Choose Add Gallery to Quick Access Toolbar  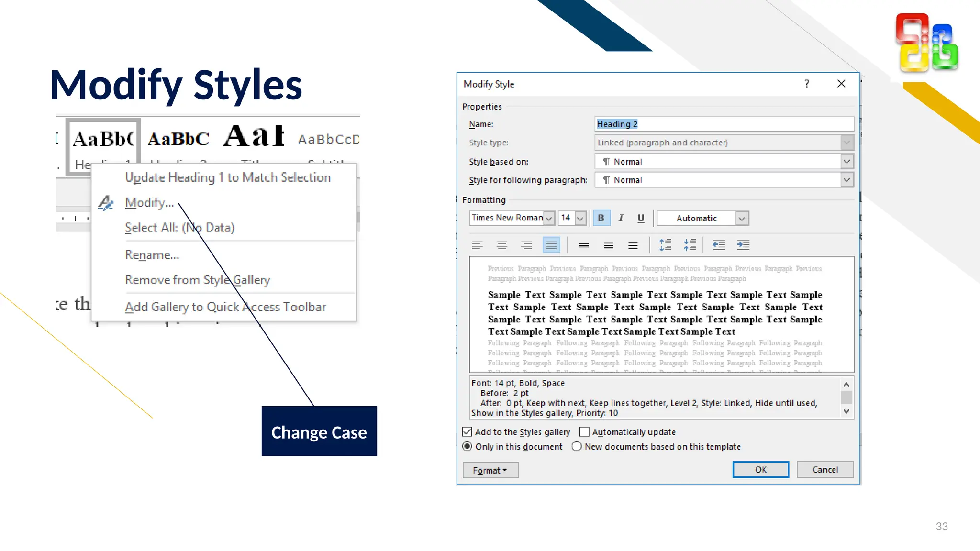point(224,307)
